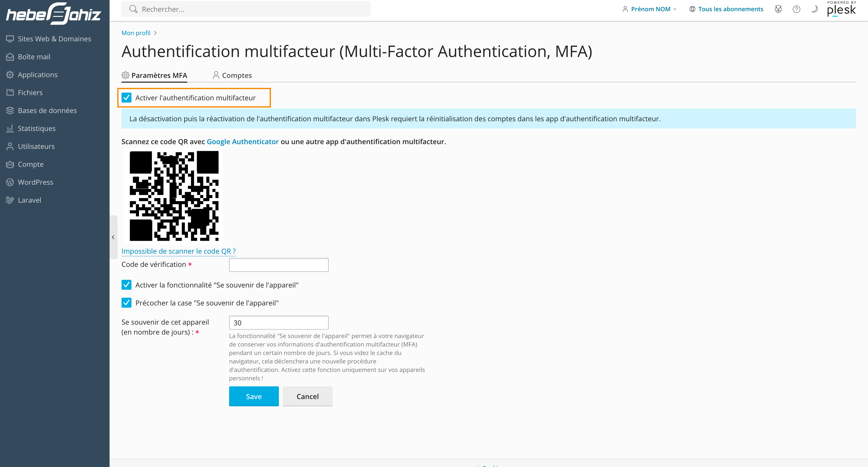868x467 pixels.
Task: Click the Plesk logo
Action: pyautogui.click(x=841, y=9)
